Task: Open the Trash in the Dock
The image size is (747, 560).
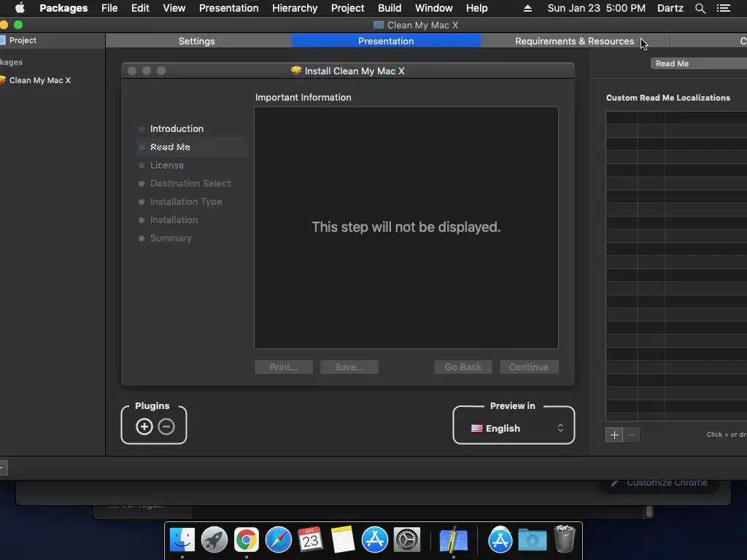Action: point(565,539)
